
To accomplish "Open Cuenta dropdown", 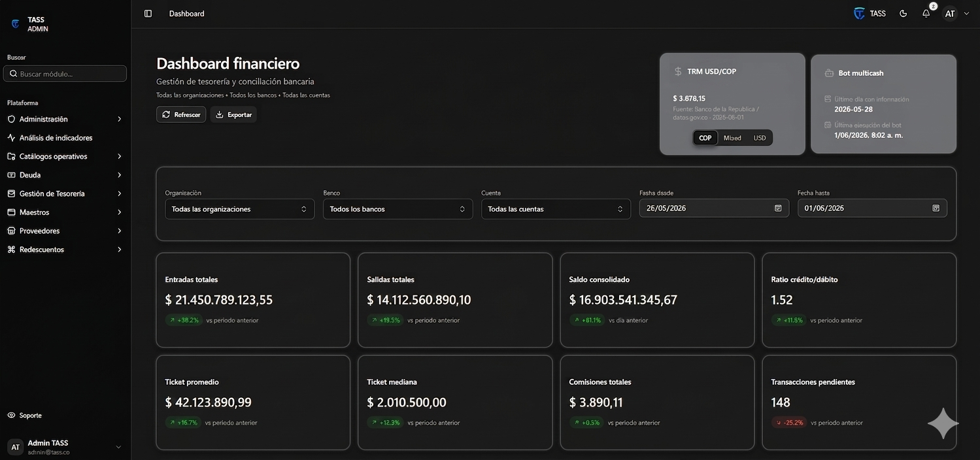I will click(556, 209).
